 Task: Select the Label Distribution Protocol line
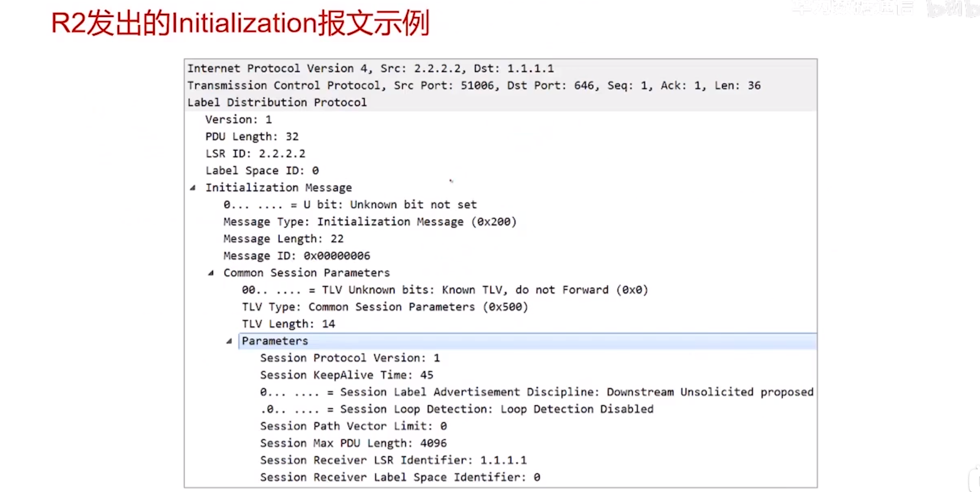[277, 103]
